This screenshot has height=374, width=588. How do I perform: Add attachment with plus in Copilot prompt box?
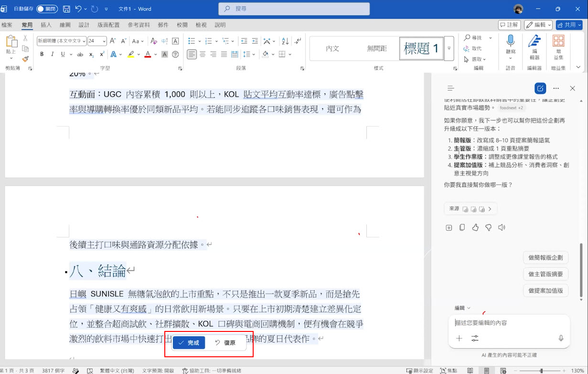tap(459, 338)
